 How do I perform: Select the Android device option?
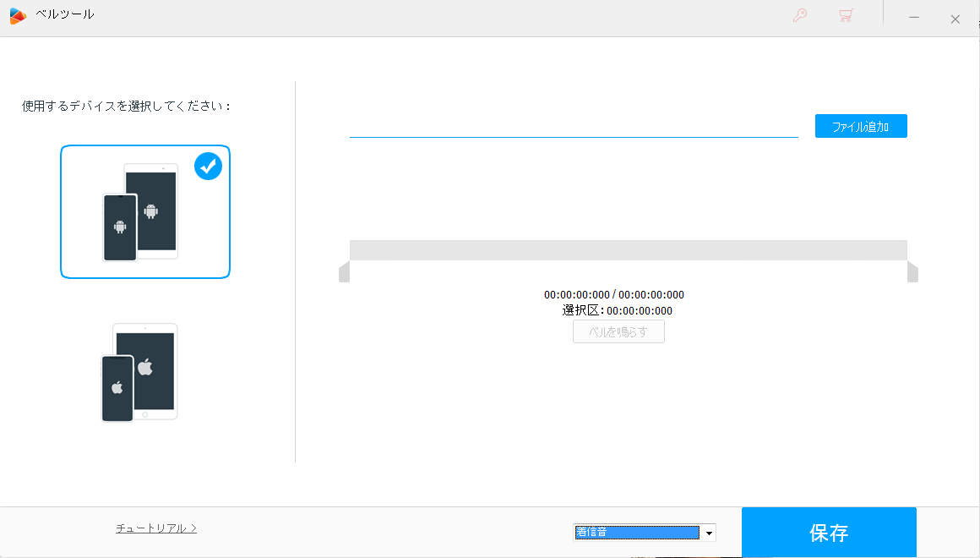point(145,211)
